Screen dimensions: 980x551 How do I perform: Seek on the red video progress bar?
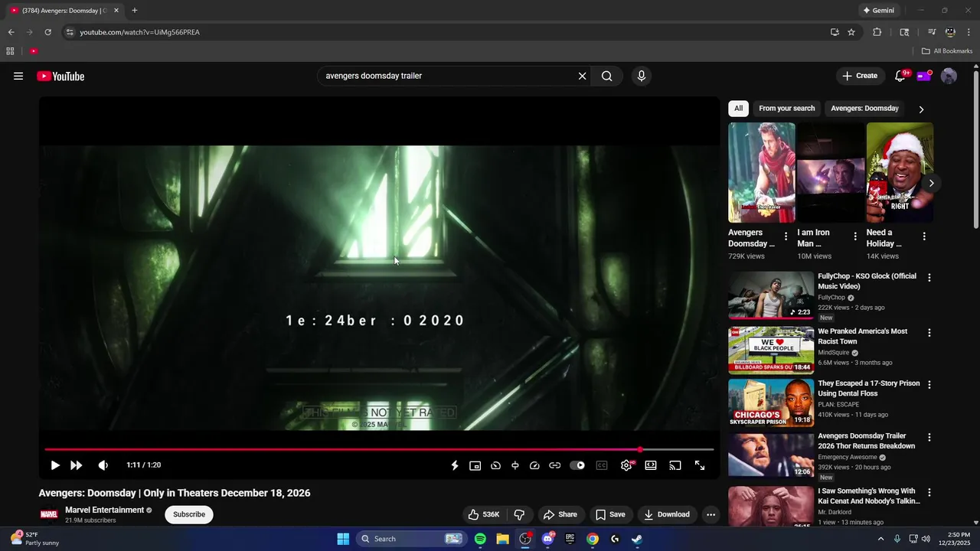379,450
